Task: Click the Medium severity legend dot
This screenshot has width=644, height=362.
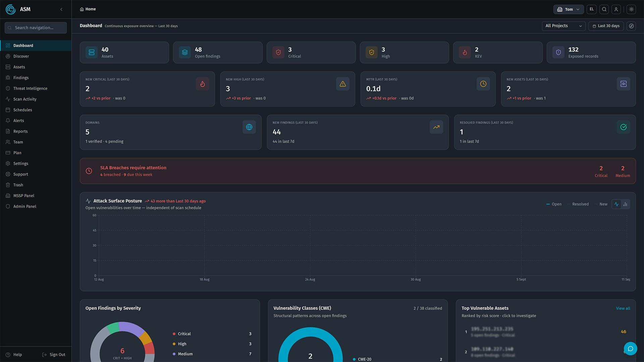Action: [x=174, y=354]
